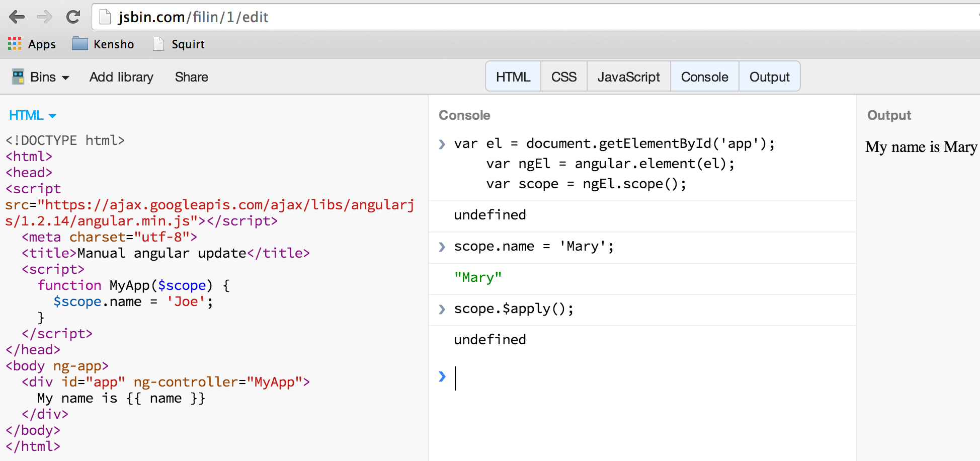Open the Apps grid icon in bookmarks bar
The image size is (980, 461).
(15, 44)
